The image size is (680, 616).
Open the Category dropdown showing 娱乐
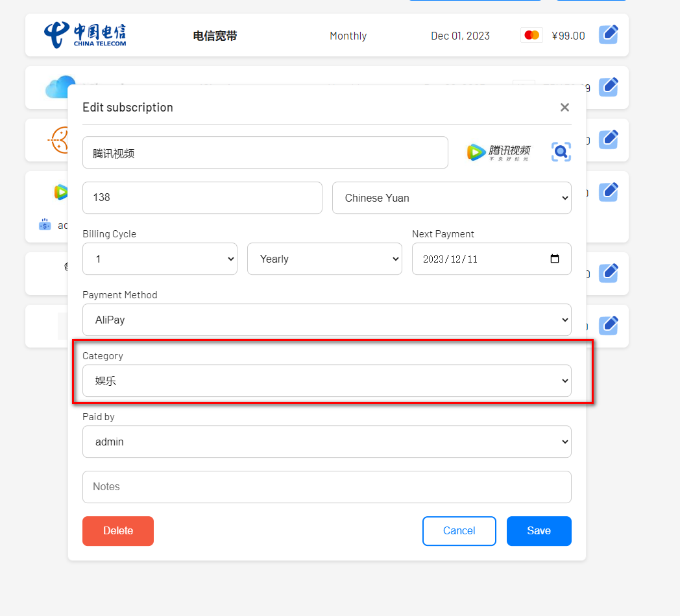click(326, 381)
